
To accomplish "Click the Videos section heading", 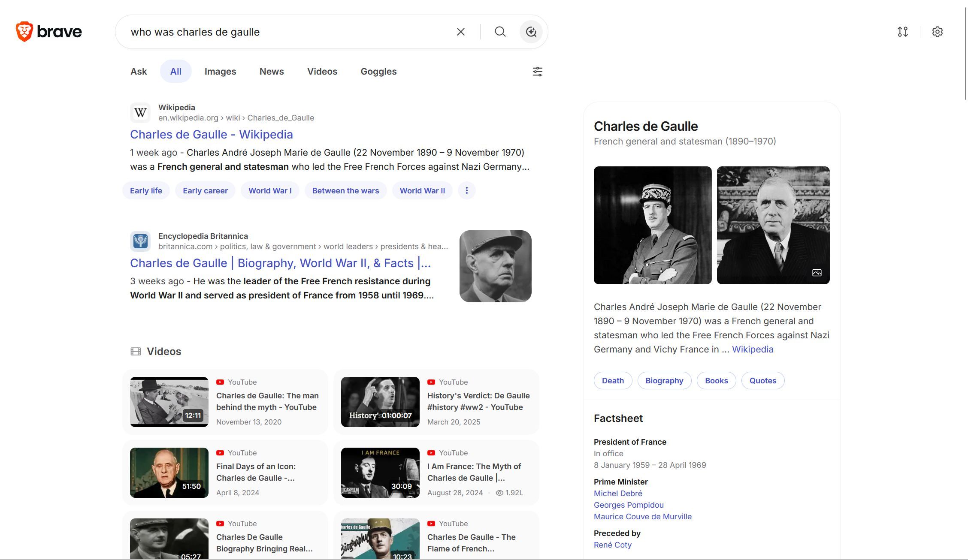I will pyautogui.click(x=164, y=352).
